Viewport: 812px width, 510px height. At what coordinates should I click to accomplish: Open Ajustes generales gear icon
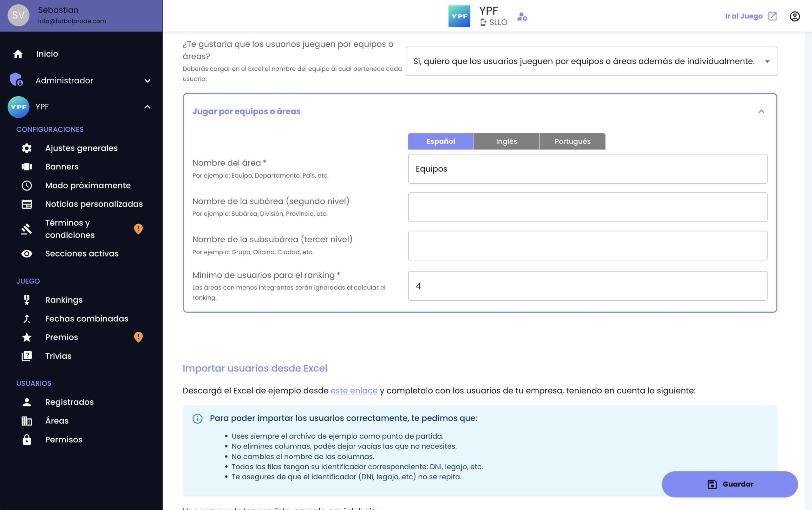pyautogui.click(x=27, y=148)
